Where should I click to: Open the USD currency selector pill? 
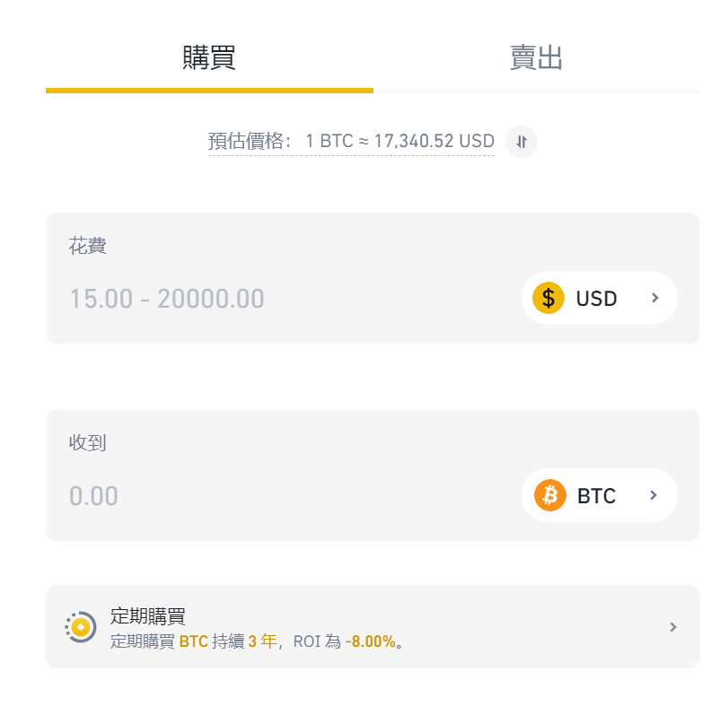599,298
